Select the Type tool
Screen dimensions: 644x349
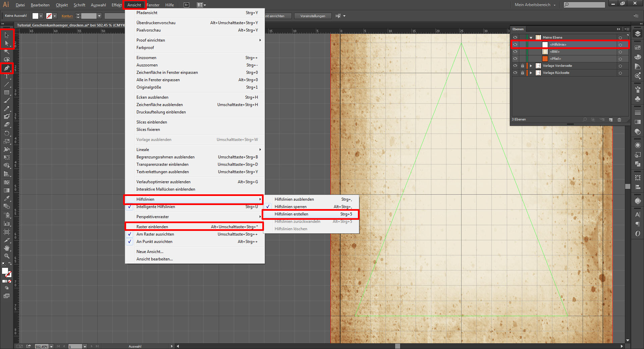pyautogui.click(x=6, y=76)
